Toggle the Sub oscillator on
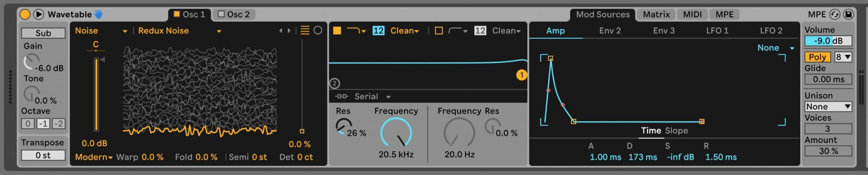The image size is (868, 175). coord(43,33)
